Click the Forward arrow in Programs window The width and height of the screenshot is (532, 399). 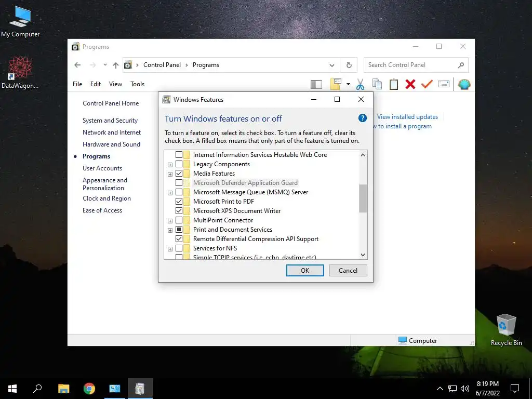92,65
